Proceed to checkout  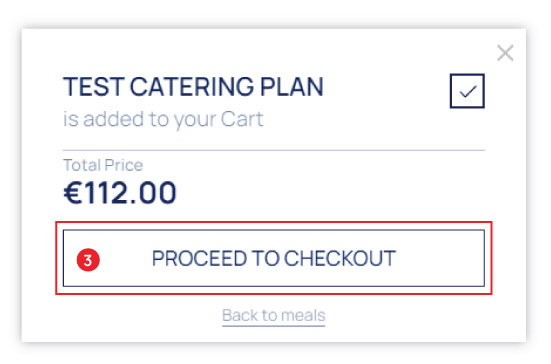[273, 258]
